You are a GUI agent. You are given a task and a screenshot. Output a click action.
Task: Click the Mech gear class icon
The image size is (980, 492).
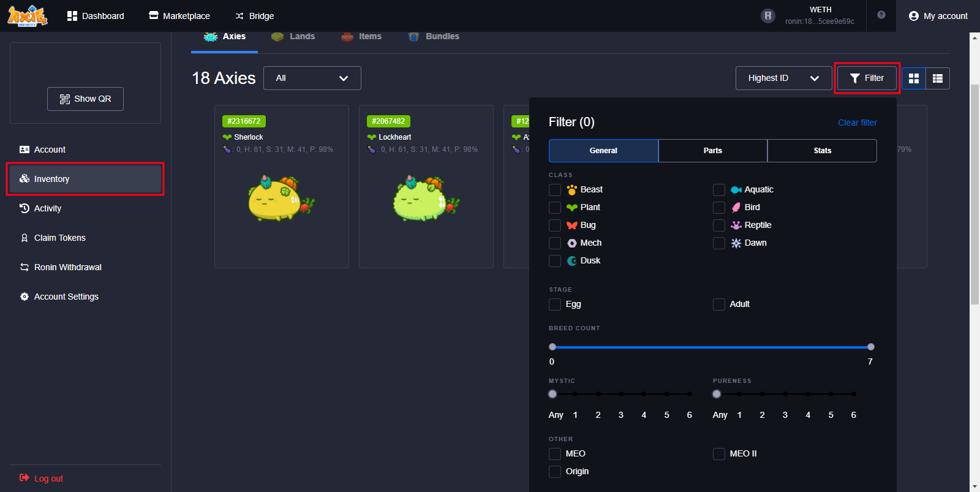tap(572, 243)
